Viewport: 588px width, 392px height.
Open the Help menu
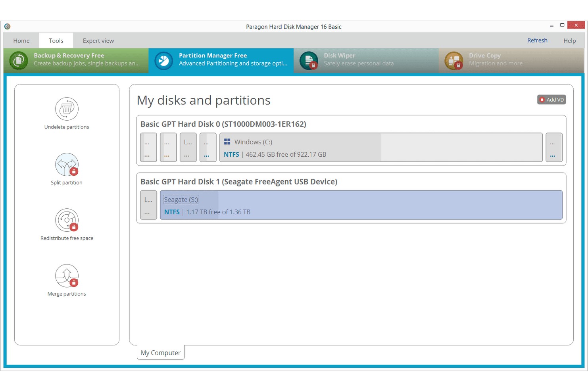pos(569,40)
